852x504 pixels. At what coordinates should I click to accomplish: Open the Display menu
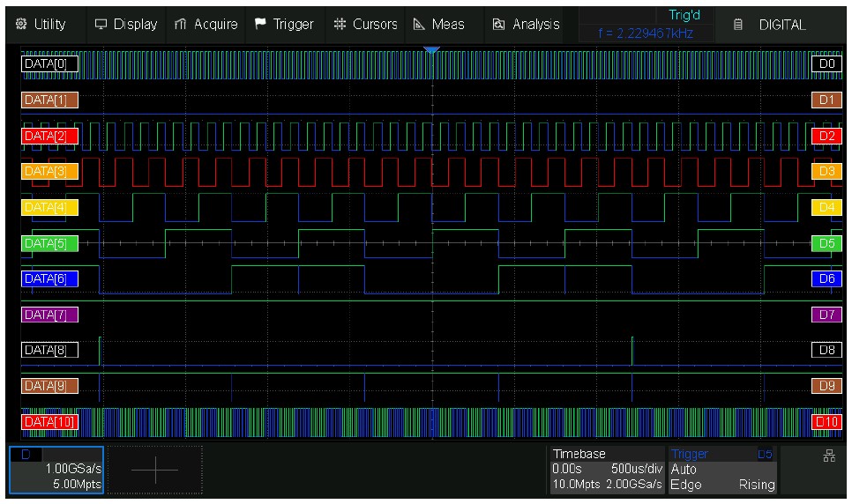click(125, 25)
